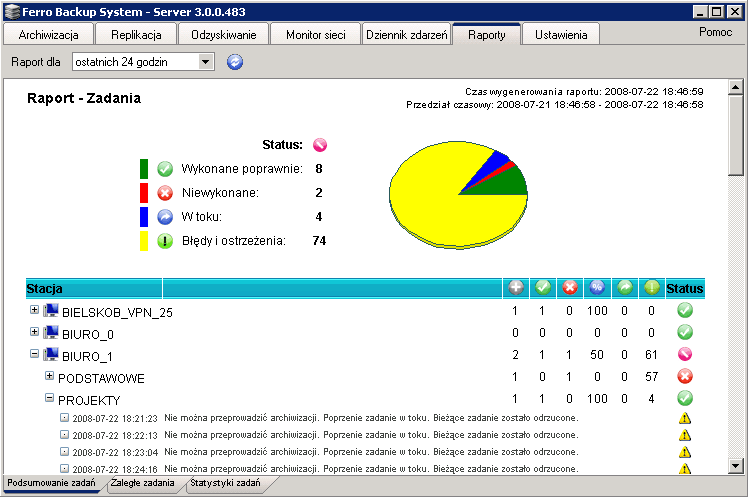Open the Dziennik zdarzeń tab

404,35
